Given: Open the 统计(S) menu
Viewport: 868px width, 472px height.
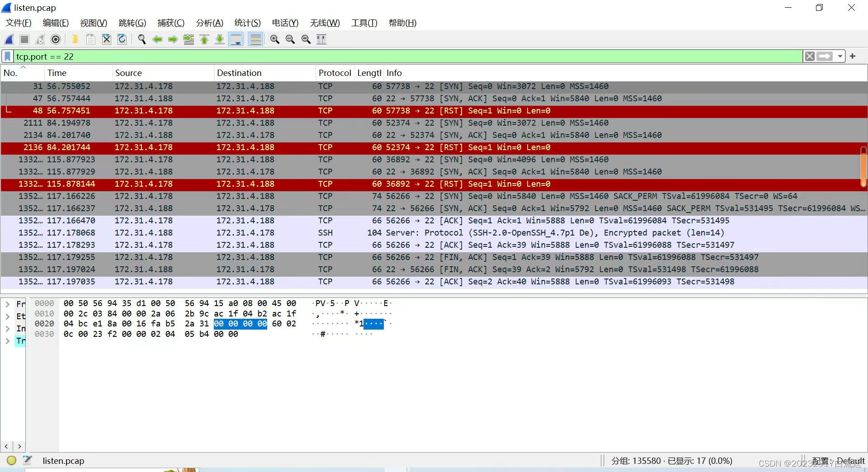Looking at the screenshot, I should 248,23.
